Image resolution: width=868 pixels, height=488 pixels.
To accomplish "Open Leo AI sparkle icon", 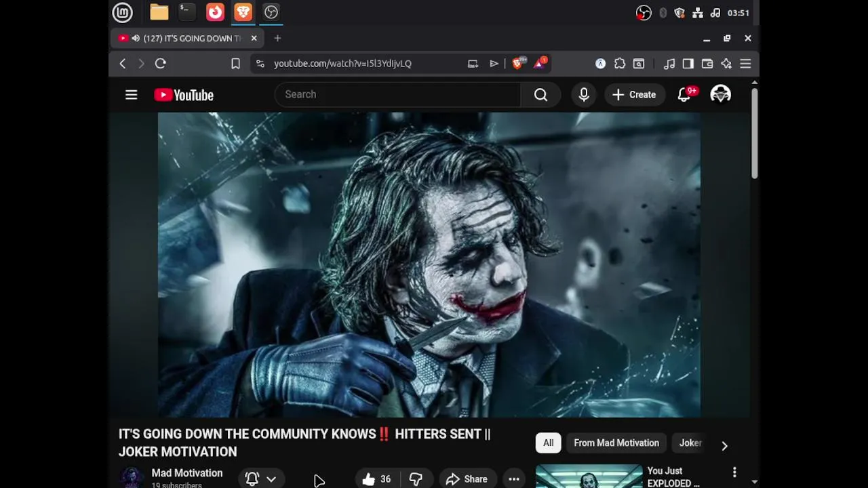I will click(726, 64).
